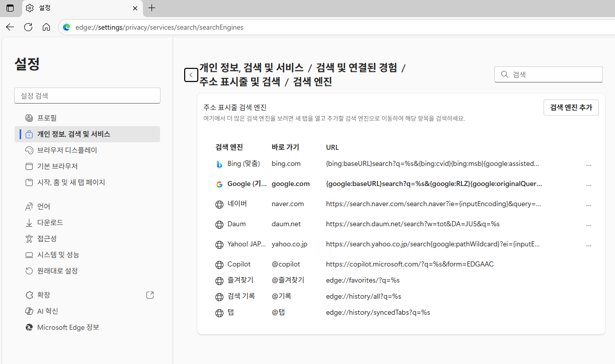The image size is (615, 364).
Task: Open more options for 네이버 row
Action: (589, 205)
